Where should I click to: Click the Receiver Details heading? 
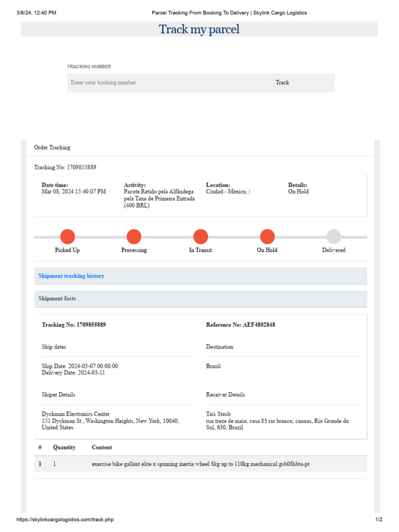coord(225,395)
